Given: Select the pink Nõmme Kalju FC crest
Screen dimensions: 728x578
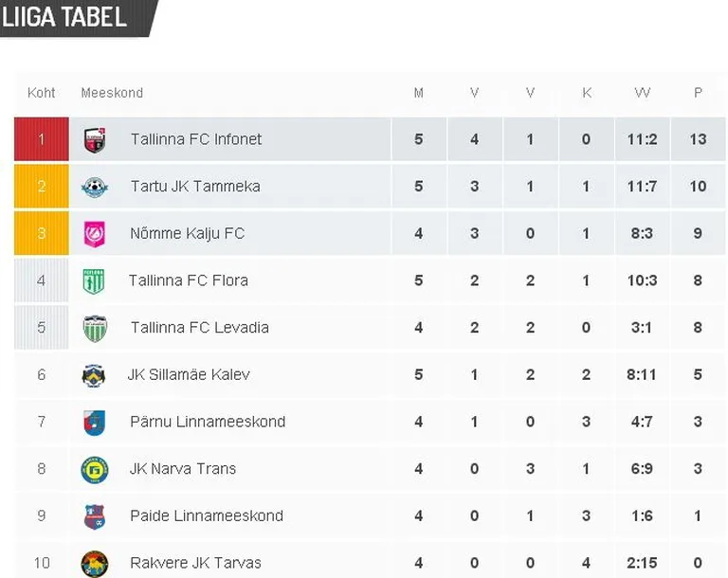Looking at the screenshot, I should point(94,233).
